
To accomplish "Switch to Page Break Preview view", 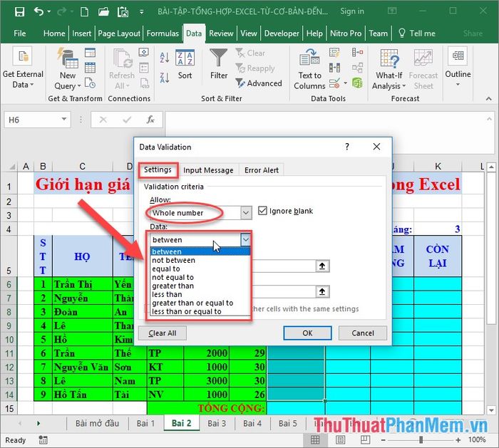I will click(x=365, y=440).
